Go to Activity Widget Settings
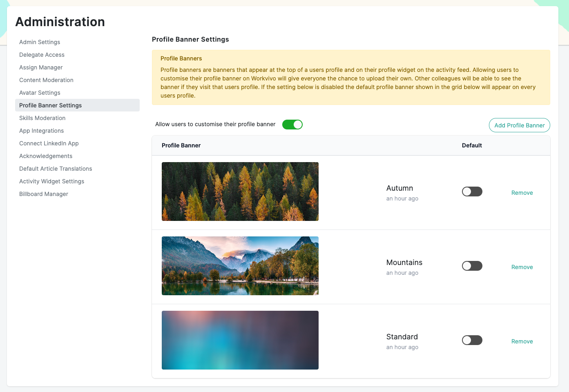The width and height of the screenshot is (569, 392). [x=51, y=181]
